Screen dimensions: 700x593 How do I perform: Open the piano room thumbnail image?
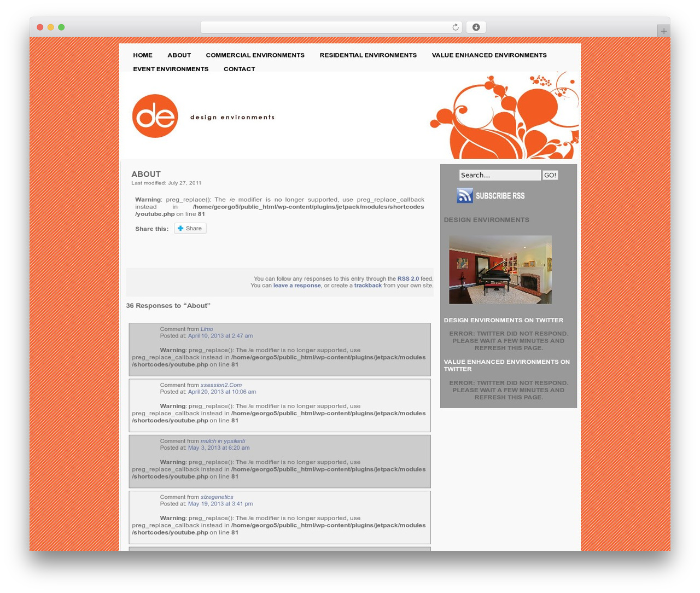(500, 270)
